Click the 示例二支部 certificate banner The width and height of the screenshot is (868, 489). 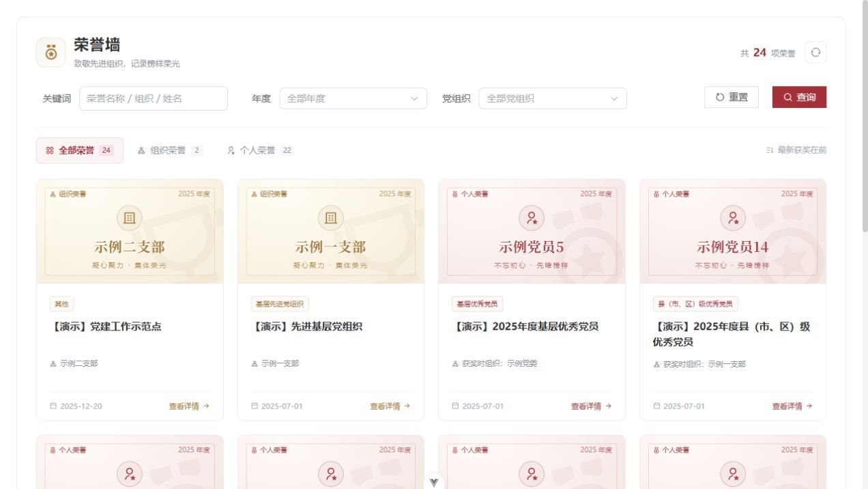[130, 232]
